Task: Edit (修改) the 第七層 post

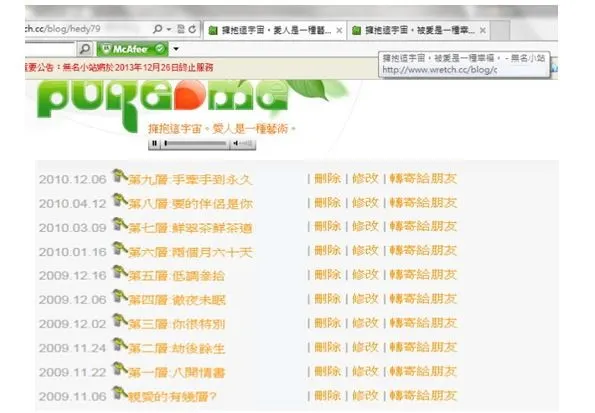Action: point(365,227)
